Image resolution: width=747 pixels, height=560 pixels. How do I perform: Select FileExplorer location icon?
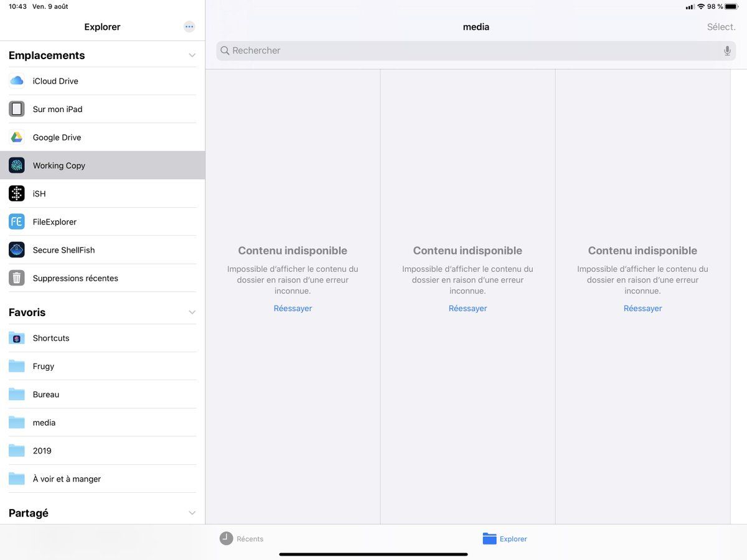pos(17,222)
